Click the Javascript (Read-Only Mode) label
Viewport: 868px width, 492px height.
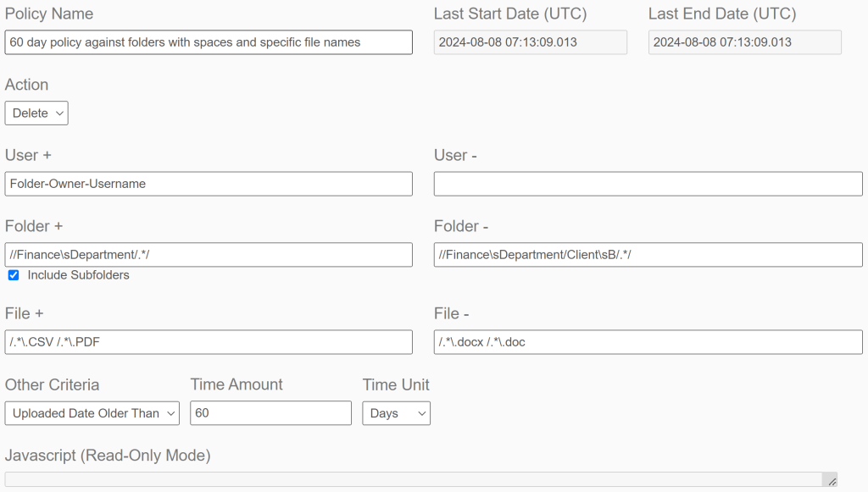click(x=108, y=456)
